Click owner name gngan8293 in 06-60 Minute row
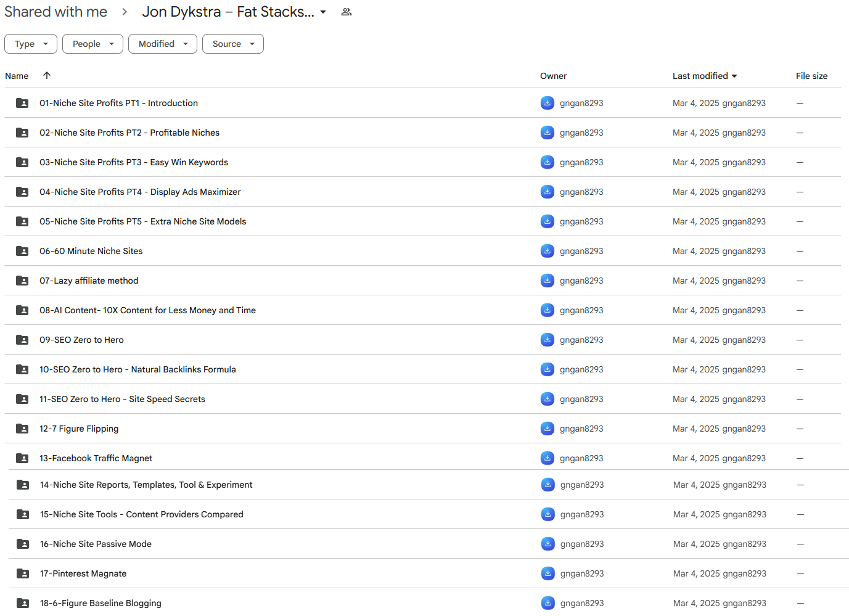The height and width of the screenshot is (616, 849). point(581,251)
